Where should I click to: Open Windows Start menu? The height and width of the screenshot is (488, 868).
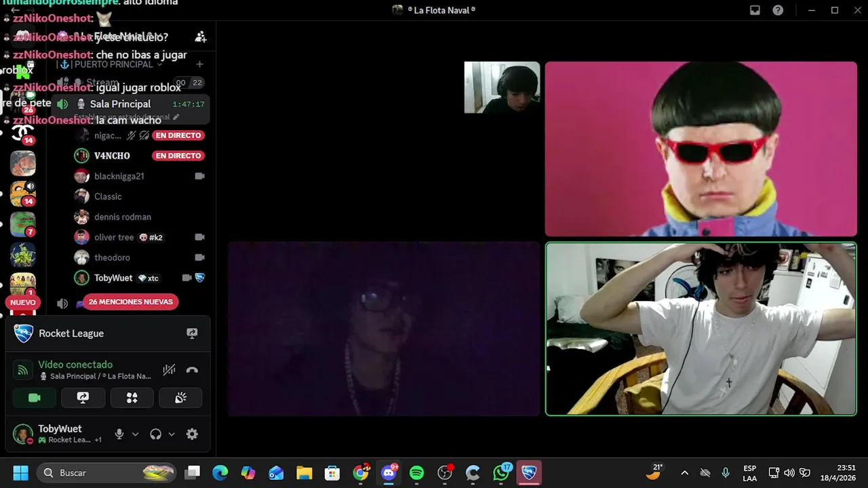(21, 473)
